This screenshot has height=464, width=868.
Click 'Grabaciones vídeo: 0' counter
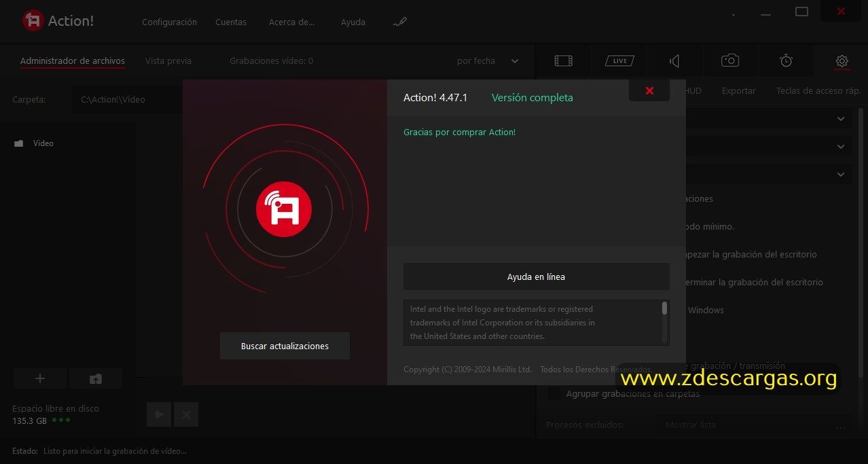click(x=271, y=60)
